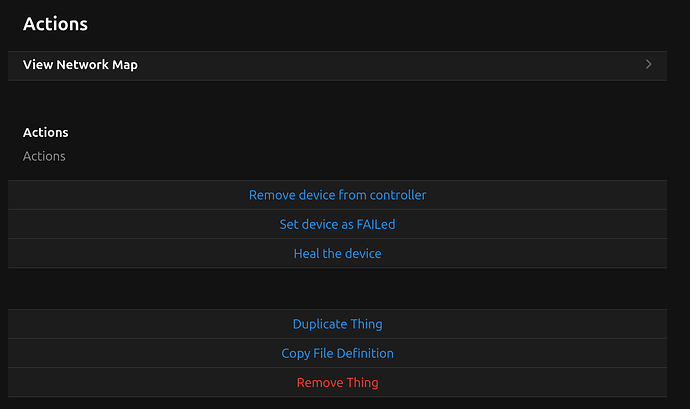Click the large Actions page title

(55, 23)
